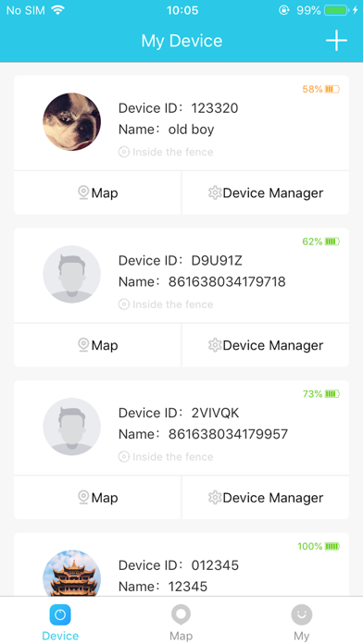The width and height of the screenshot is (363, 644).
Task: Switch to the My profile tab
Action: click(301, 622)
